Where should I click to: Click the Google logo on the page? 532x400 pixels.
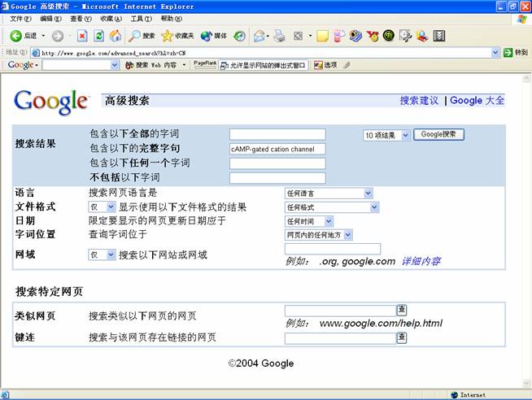(50, 102)
